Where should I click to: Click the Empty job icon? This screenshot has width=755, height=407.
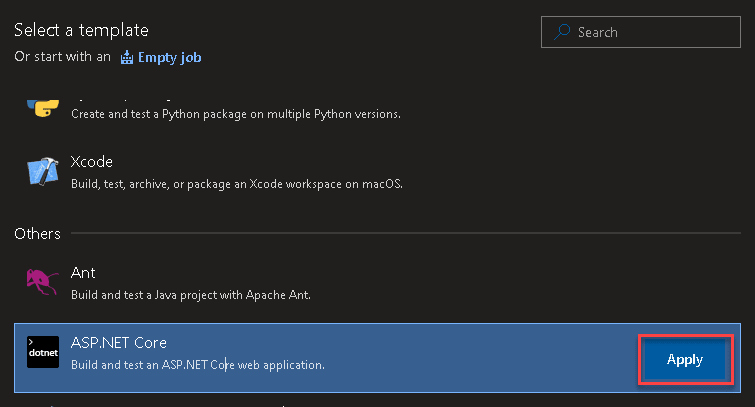126,57
